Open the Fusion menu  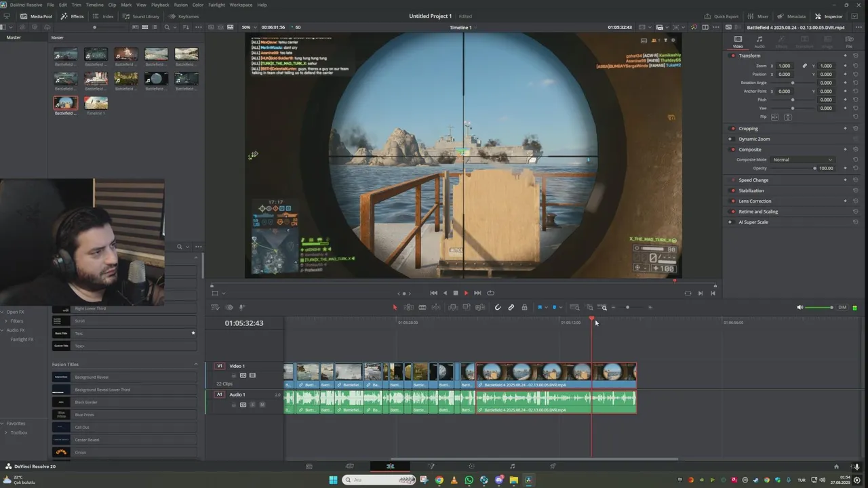coord(180,5)
